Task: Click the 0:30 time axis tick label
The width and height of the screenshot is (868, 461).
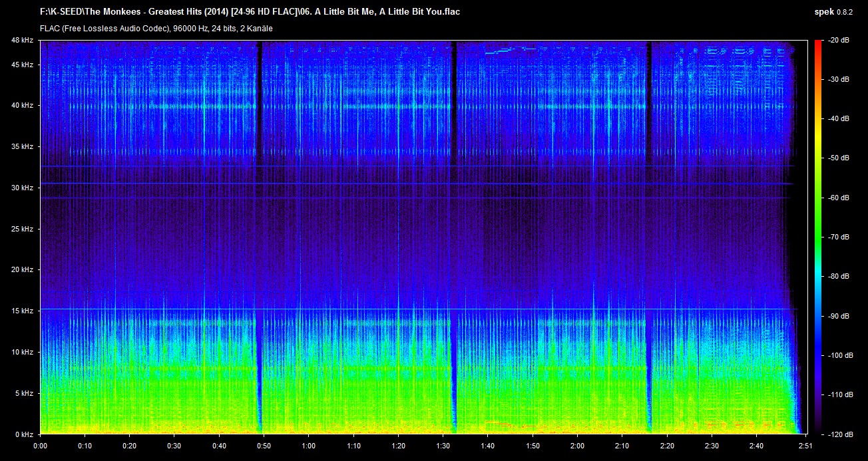Action: 174,446
